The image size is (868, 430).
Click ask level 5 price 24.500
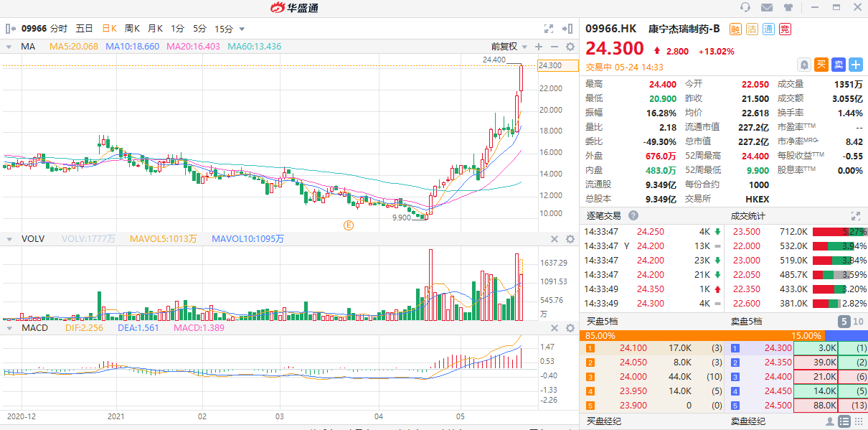[778, 406]
